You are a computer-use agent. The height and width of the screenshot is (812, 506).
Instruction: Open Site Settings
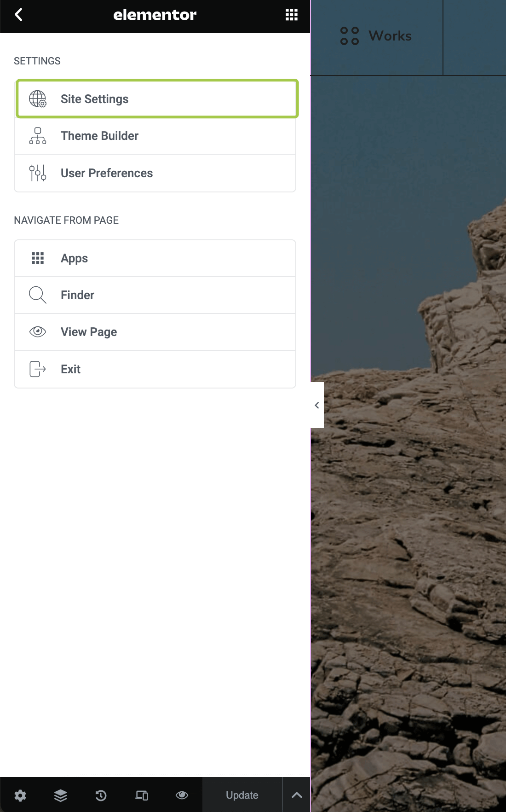click(x=157, y=99)
